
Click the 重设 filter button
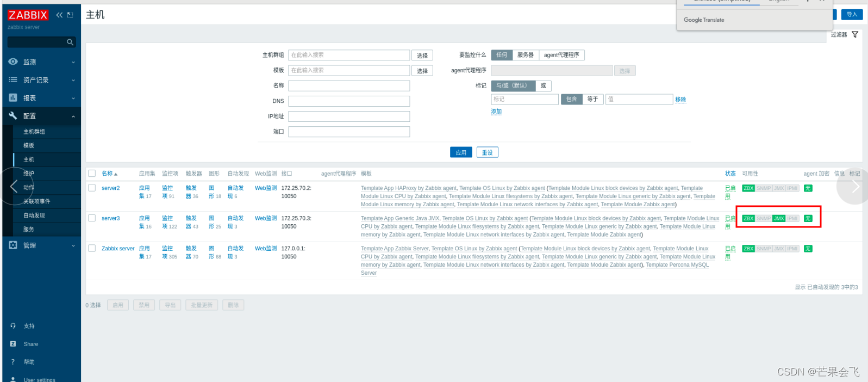pyautogui.click(x=488, y=152)
